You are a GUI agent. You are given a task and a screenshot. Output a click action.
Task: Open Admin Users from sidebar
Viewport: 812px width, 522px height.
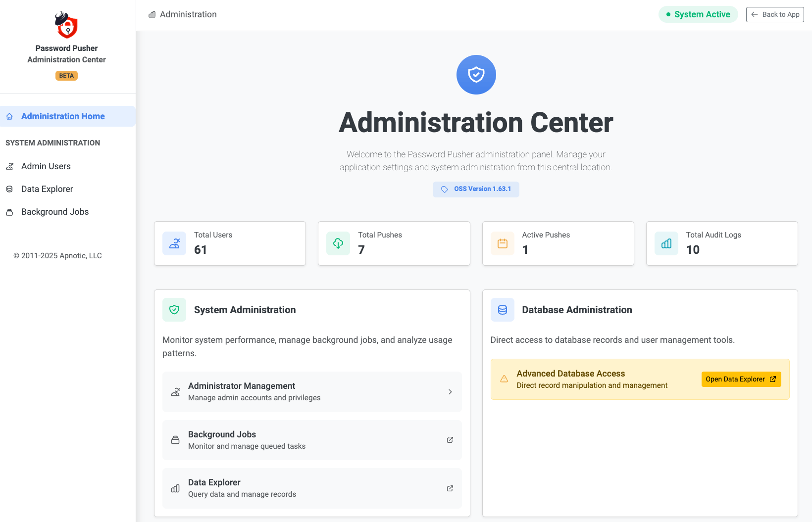click(46, 166)
